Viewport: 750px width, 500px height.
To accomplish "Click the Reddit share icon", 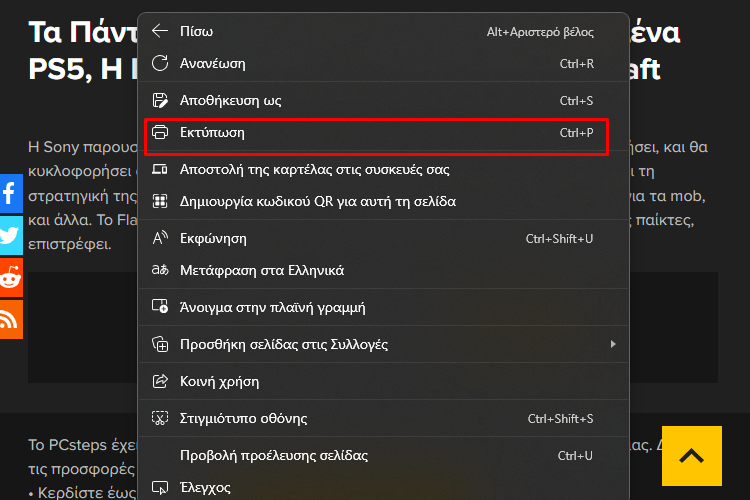I will coord(11,278).
